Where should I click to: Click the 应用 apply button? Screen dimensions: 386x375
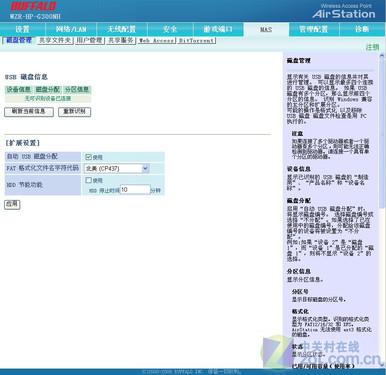[12, 204]
